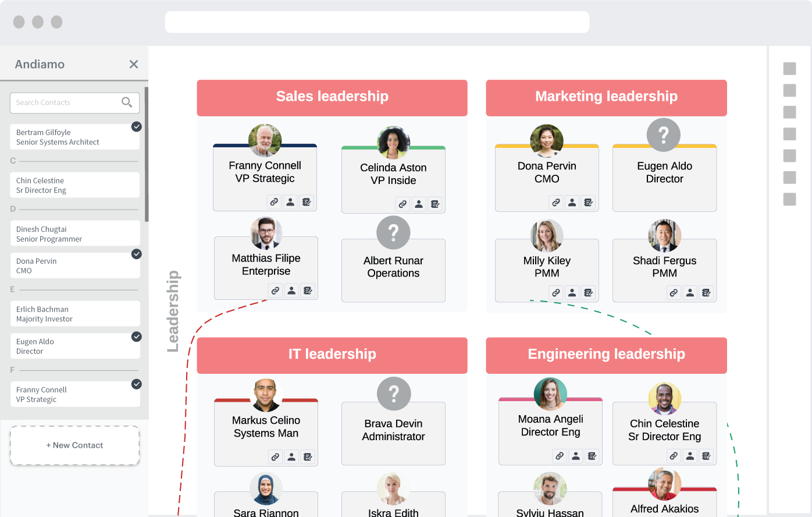Viewport: 812px width, 517px height.
Task: Click the contact list scrollbar
Action: coord(147,154)
